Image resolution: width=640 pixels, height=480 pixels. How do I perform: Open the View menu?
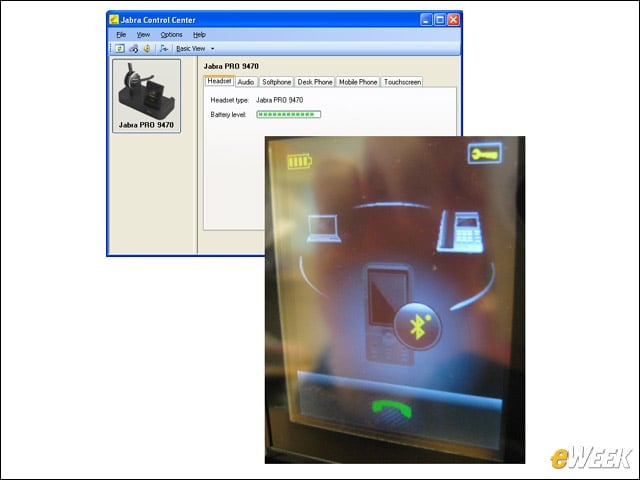[x=143, y=35]
